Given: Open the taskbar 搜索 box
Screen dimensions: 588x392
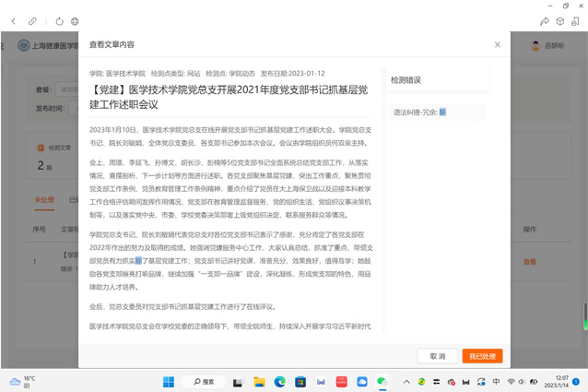Looking at the screenshot, I should [205, 381].
